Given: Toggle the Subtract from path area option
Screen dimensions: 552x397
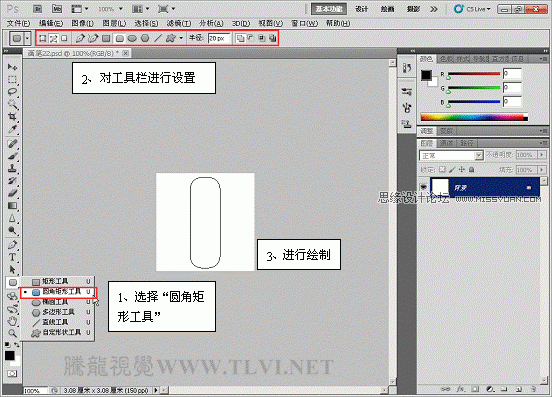Looking at the screenshot, I should pos(251,38).
